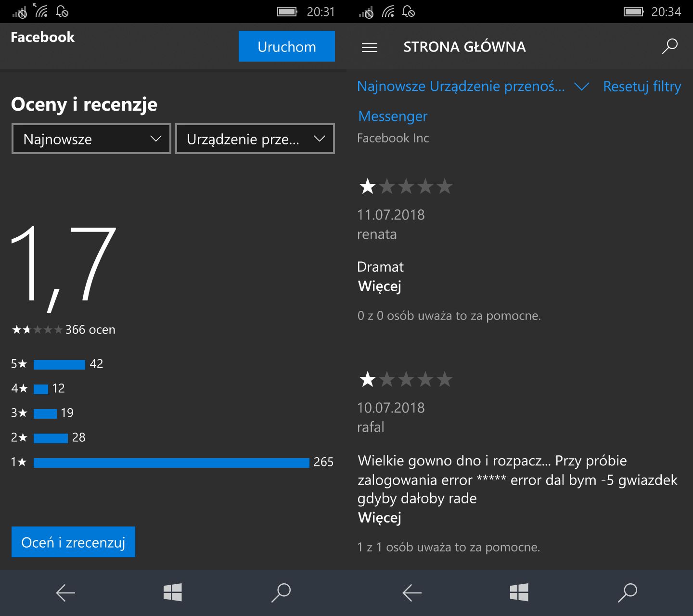Click Więcej under rafal's review
This screenshot has width=693, height=616.
(x=379, y=518)
